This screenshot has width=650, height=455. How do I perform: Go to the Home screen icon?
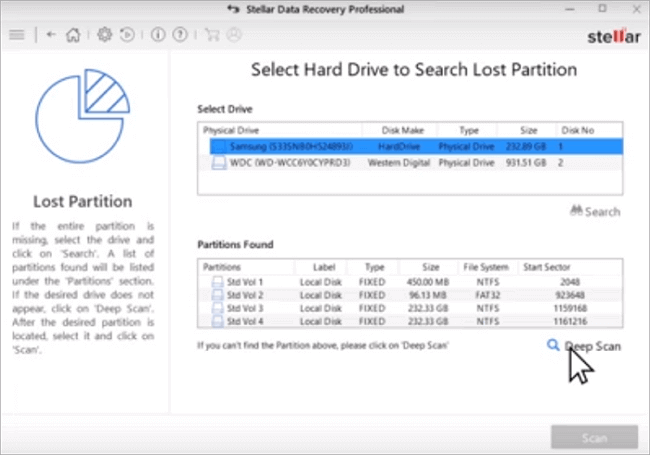point(73,34)
